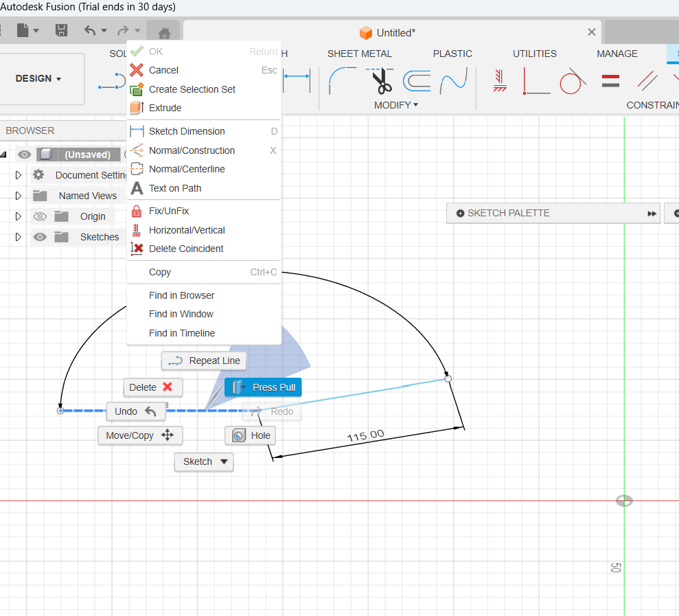Select the Fillet tool in the Modify group
The image size is (679, 616).
pyautogui.click(x=342, y=80)
